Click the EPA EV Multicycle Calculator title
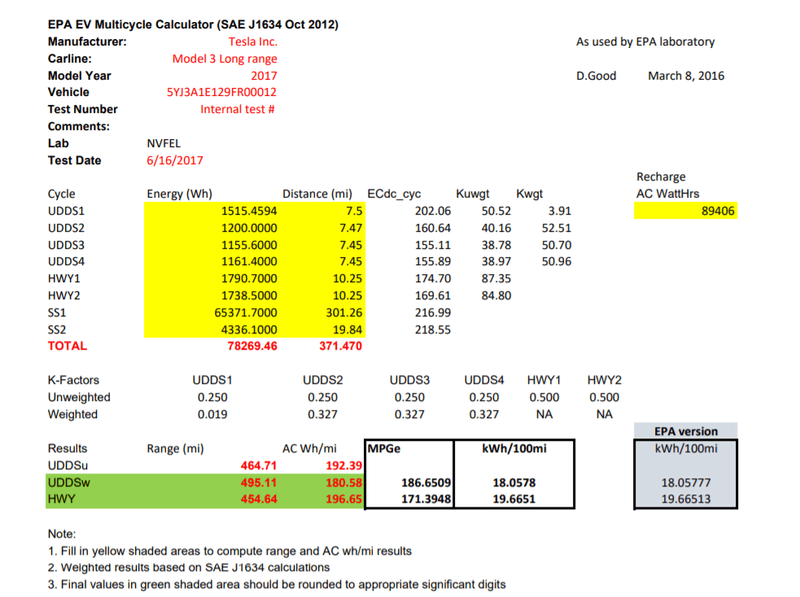 [193, 24]
